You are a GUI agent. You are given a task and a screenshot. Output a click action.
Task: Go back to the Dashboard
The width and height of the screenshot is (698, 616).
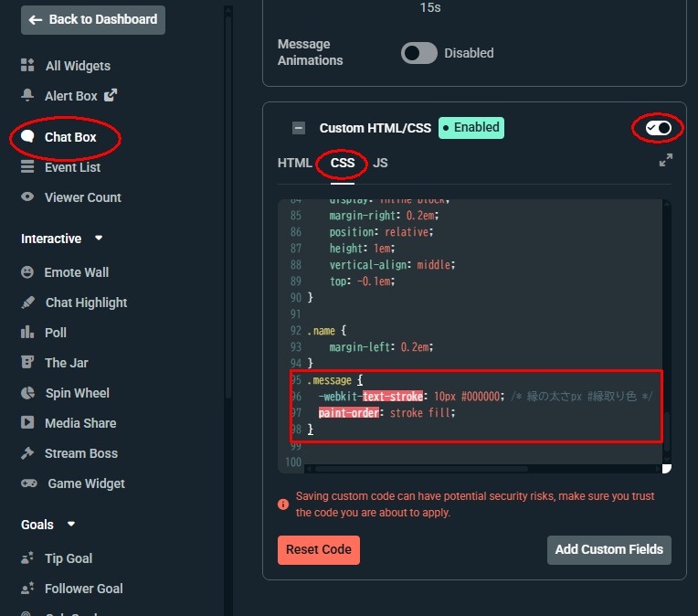(x=93, y=19)
